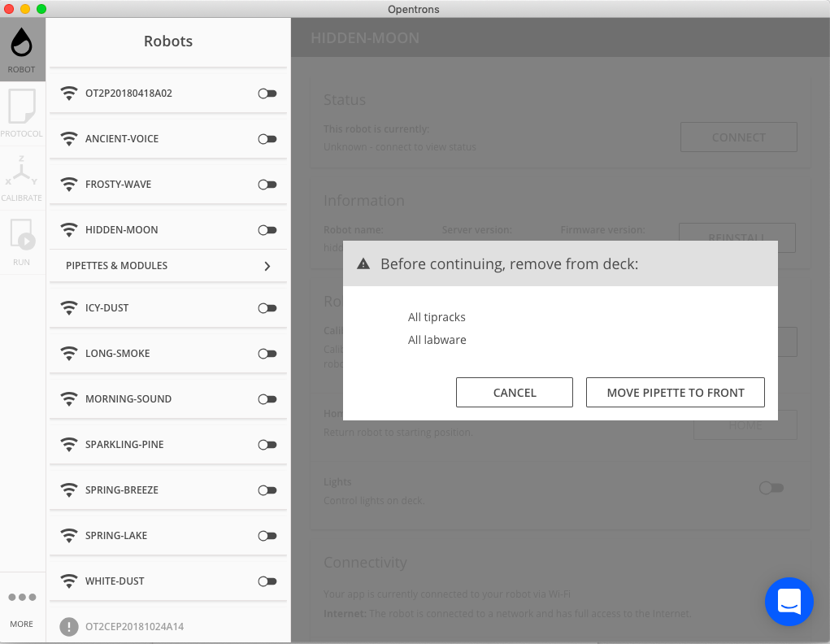The width and height of the screenshot is (830, 644).
Task: Click the Wi-Fi icon beside ICY-DUST
Action: (69, 308)
